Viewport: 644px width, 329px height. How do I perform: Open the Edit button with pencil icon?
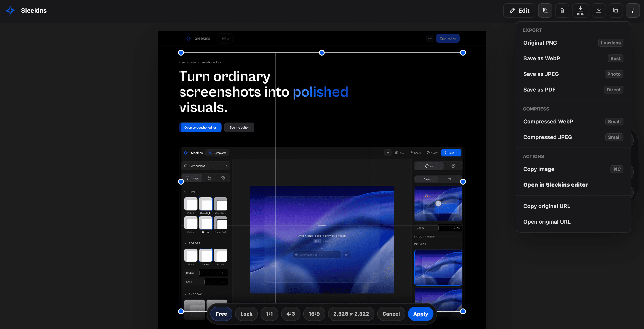click(519, 10)
